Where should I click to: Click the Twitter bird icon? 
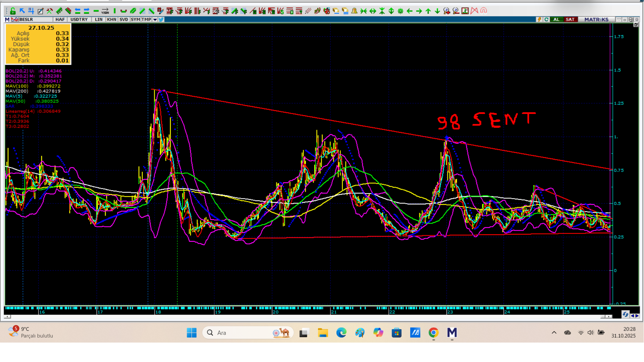(x=161, y=19)
